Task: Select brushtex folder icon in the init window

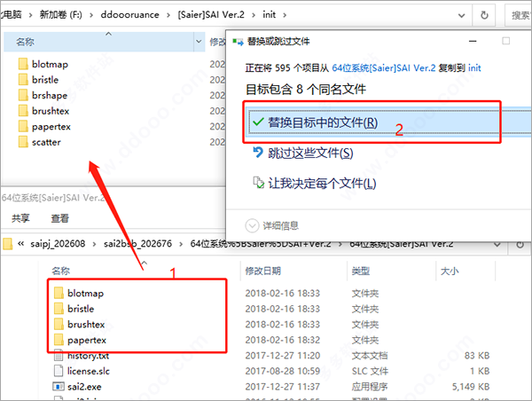Action: tap(23, 111)
